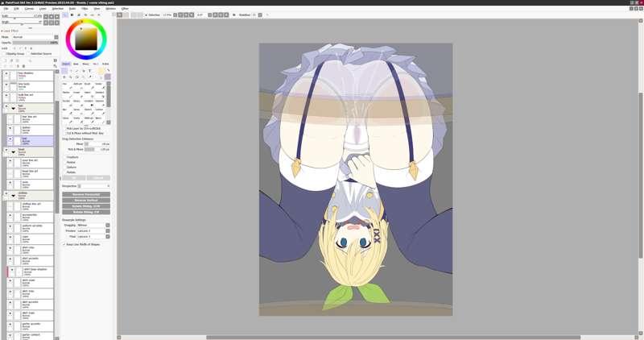Image resolution: width=644 pixels, height=340 pixels.
Task: Select the Zoom tool icon
Action: [x=71, y=77]
